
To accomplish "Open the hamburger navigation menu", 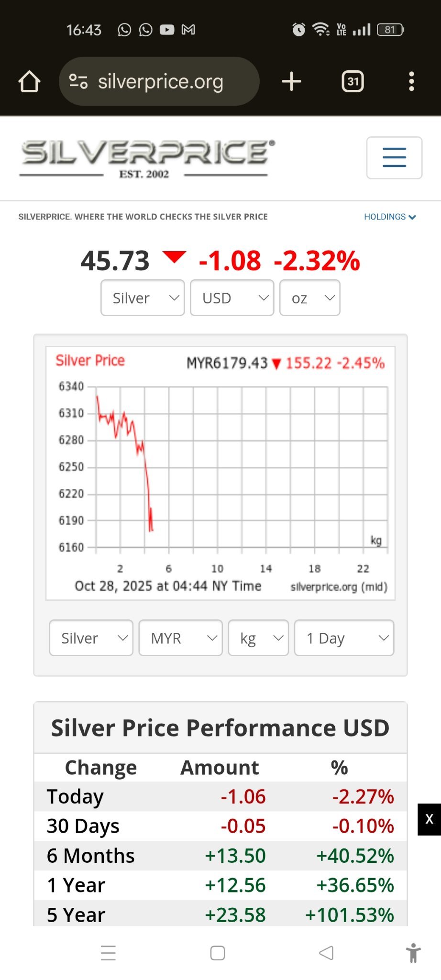I will coord(394,157).
